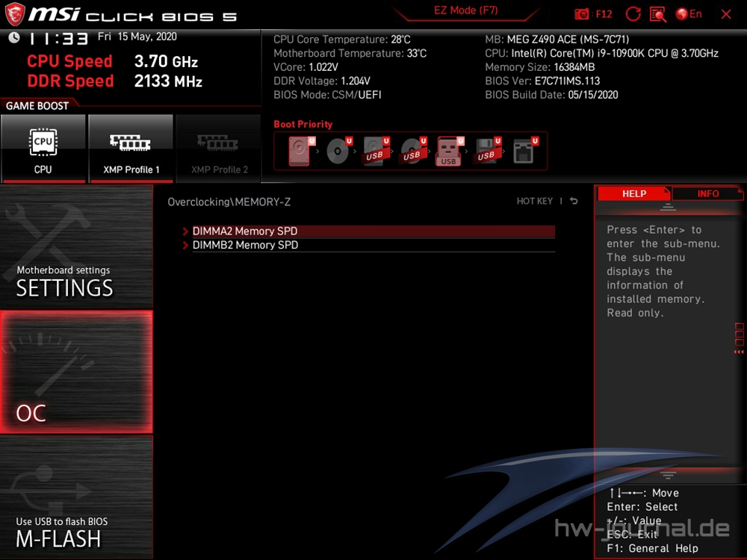Select the optical disc boot device icon
Screen dimensions: 747x560
[338, 151]
